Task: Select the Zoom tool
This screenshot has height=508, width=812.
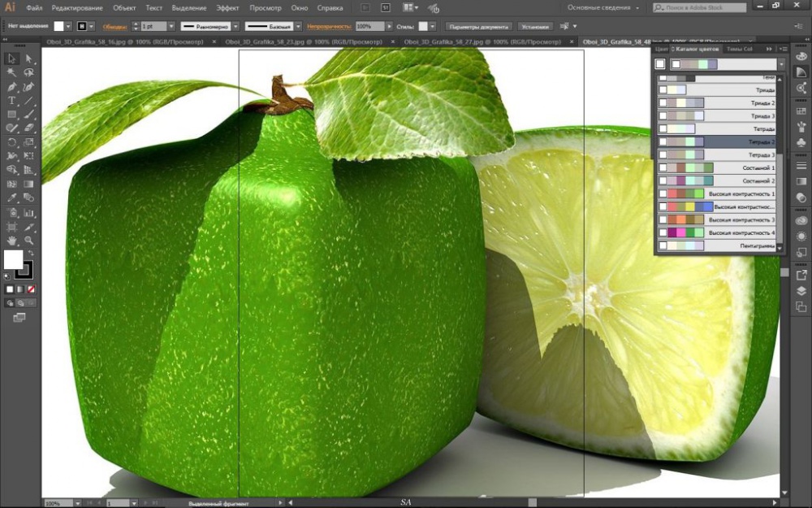Action: tap(29, 241)
